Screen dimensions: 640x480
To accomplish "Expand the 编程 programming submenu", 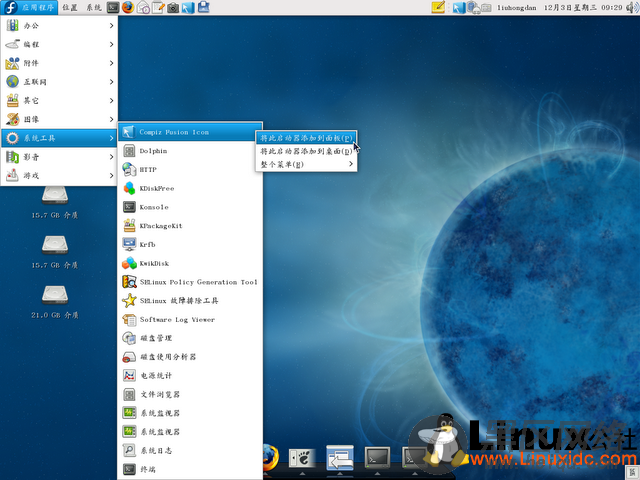I will 59,44.
